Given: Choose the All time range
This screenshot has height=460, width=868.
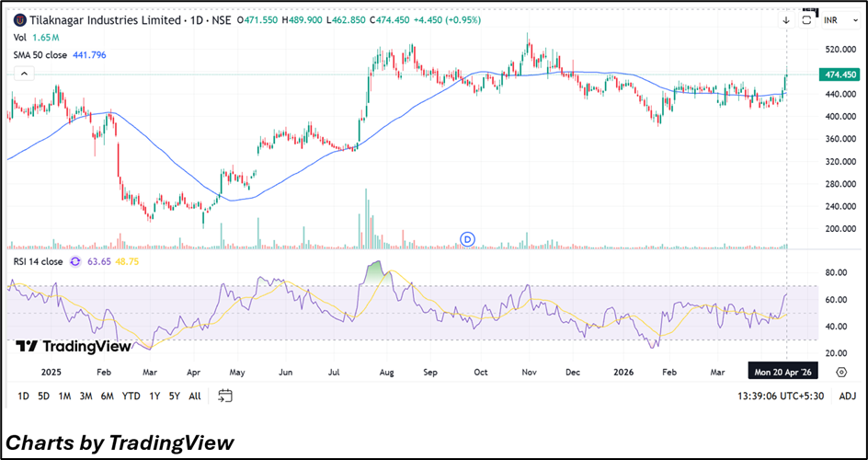Looking at the screenshot, I should pos(194,396).
